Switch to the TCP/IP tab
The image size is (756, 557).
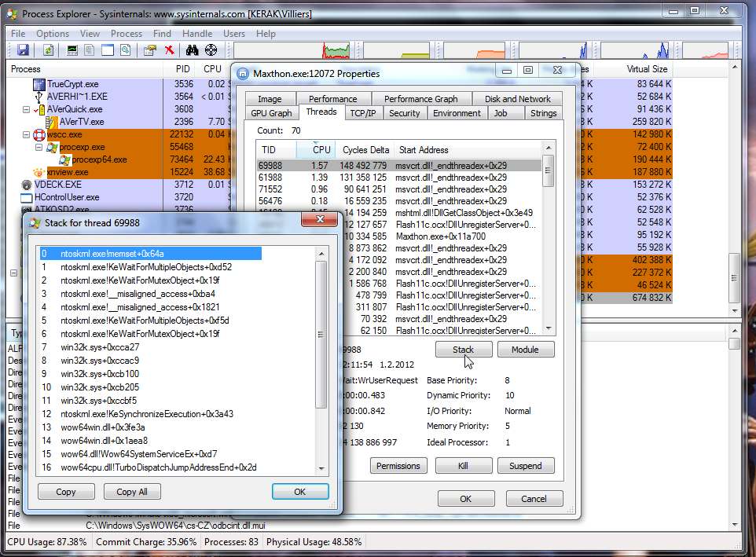(362, 113)
